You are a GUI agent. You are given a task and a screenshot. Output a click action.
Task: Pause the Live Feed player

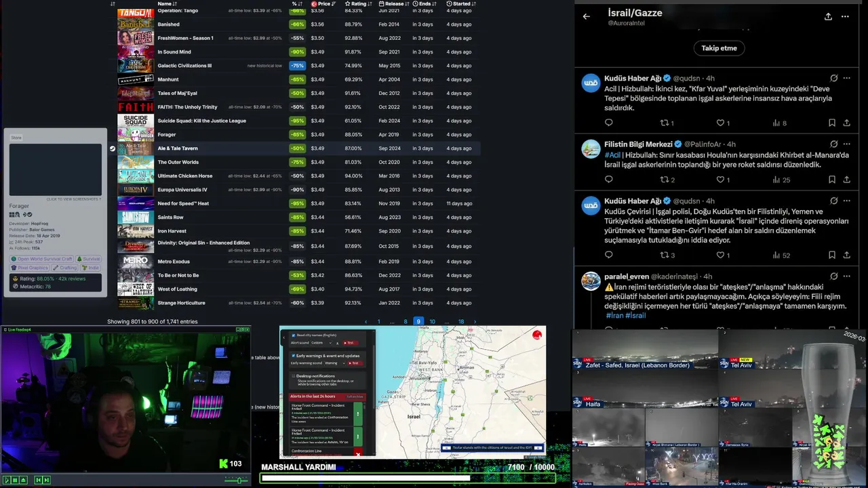[x=15, y=480]
